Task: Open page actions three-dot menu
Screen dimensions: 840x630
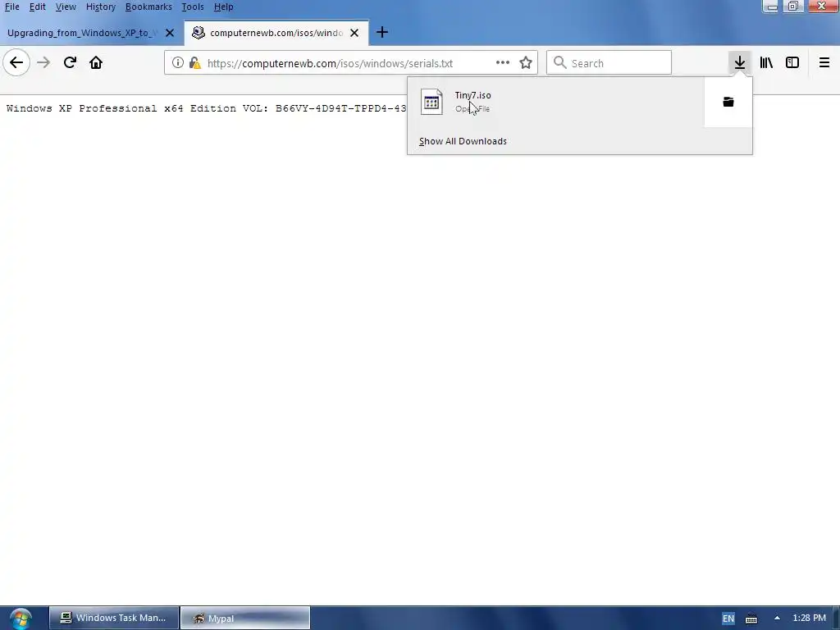Action: click(503, 62)
